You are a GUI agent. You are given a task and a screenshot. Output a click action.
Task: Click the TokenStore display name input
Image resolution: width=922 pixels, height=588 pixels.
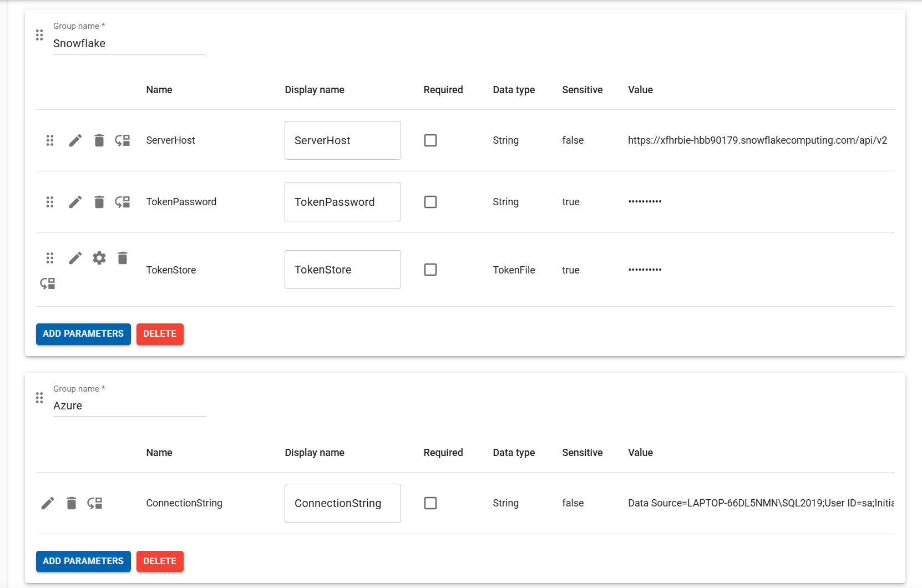click(x=342, y=270)
